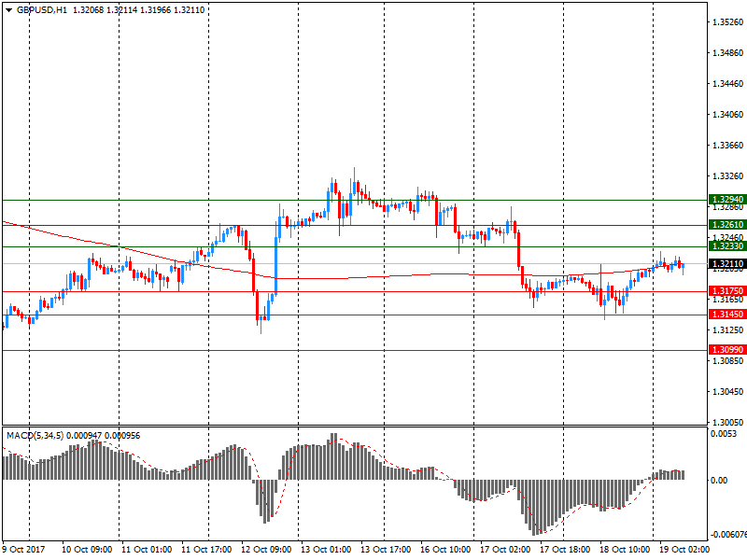Click the 1.30450 price scale value

pyautogui.click(x=727, y=392)
